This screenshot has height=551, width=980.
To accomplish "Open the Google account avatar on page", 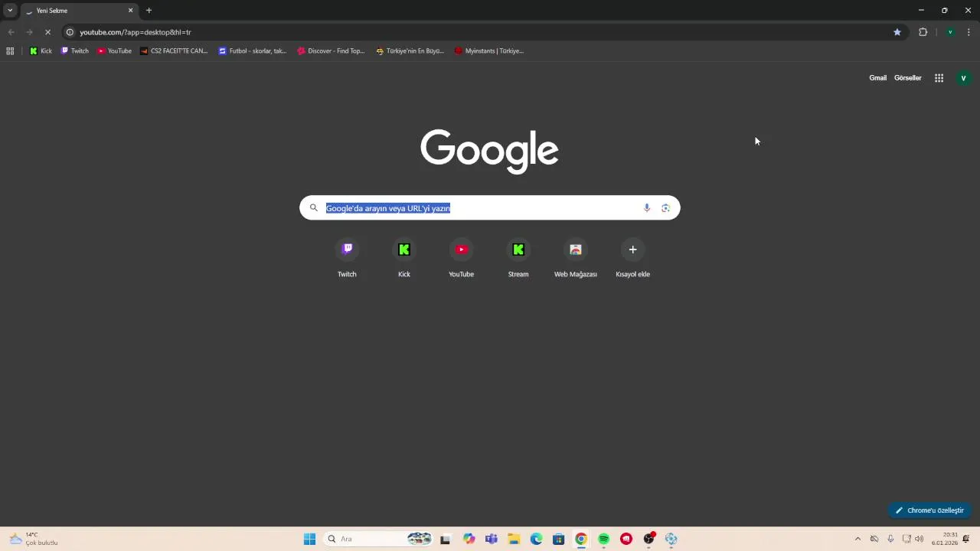I will pos(963,78).
